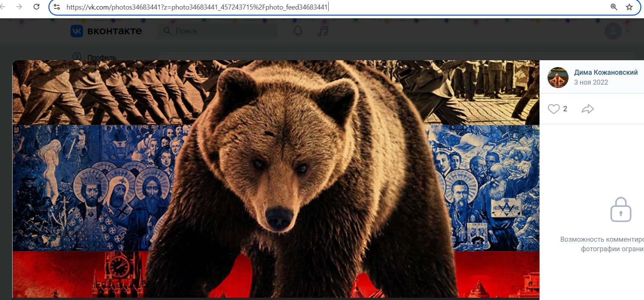Open the browser zoom magnifier icon

click(x=614, y=7)
